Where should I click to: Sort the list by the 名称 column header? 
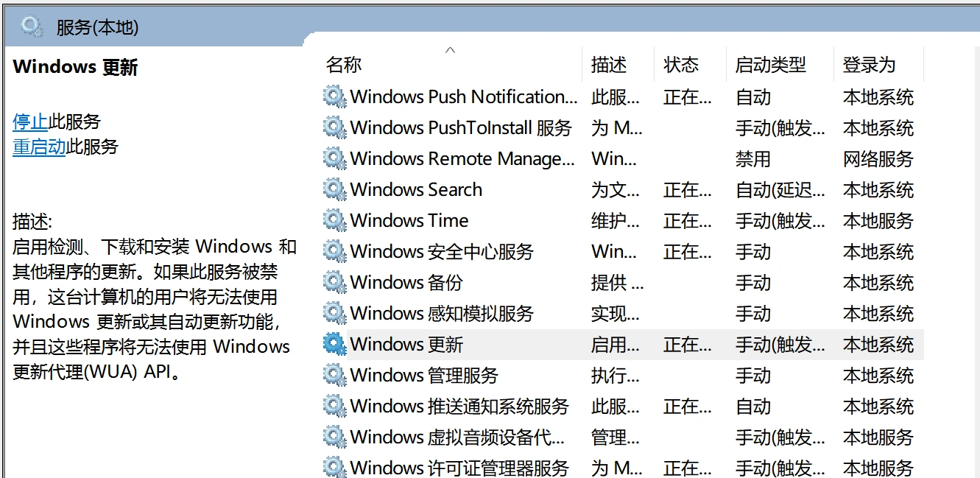tap(344, 65)
